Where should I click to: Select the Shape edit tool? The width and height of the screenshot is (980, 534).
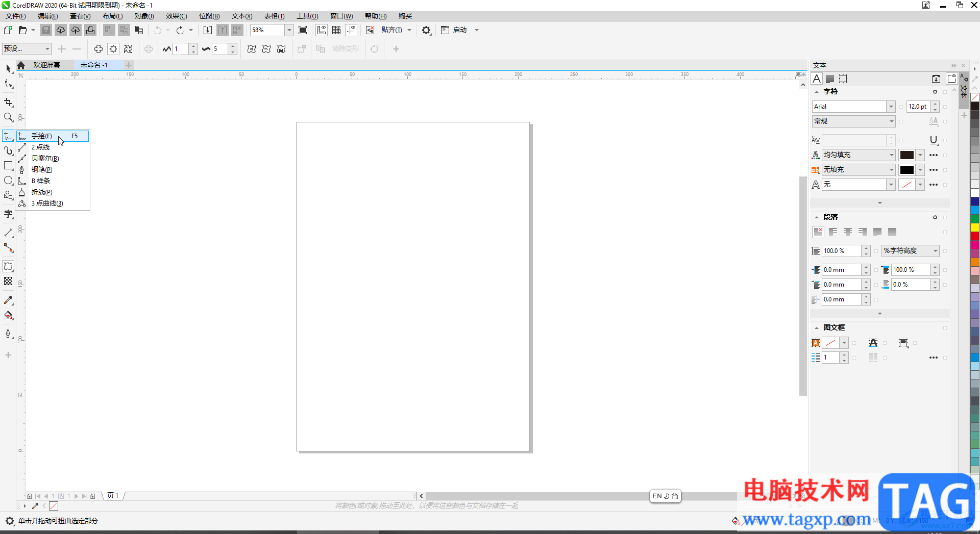coord(8,84)
